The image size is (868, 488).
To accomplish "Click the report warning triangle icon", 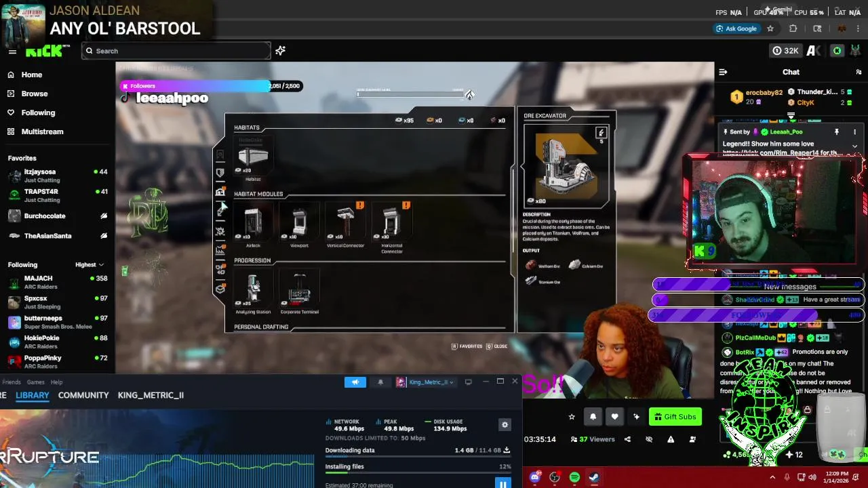I will coord(671,439).
